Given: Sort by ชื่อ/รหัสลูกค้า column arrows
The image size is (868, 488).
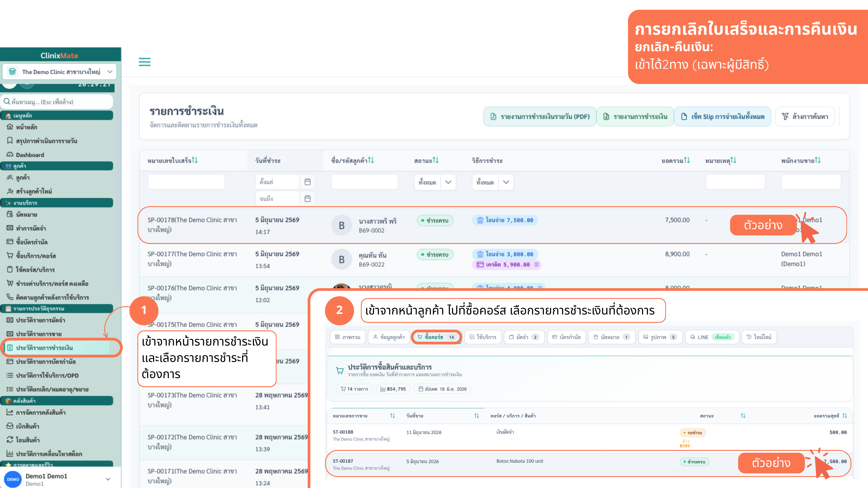Looking at the screenshot, I should [371, 160].
